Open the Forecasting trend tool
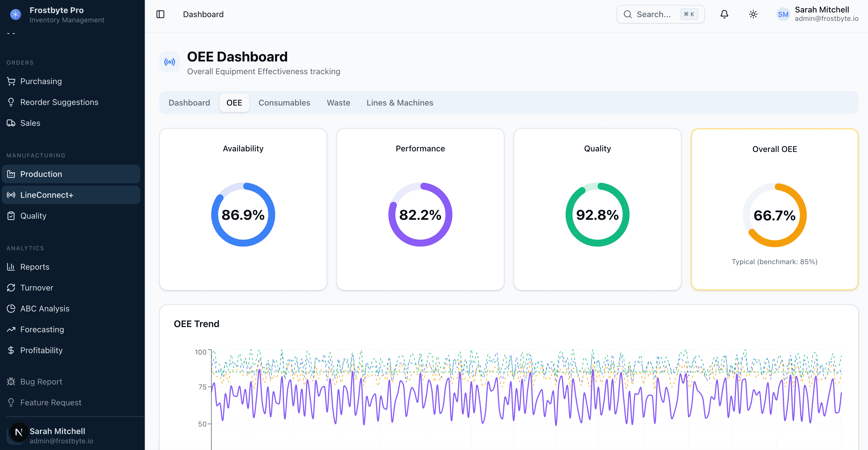This screenshot has width=868, height=450. pyautogui.click(x=41, y=329)
